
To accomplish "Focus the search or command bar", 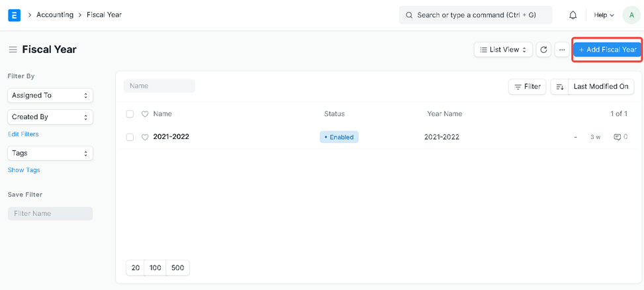I will tap(475, 15).
